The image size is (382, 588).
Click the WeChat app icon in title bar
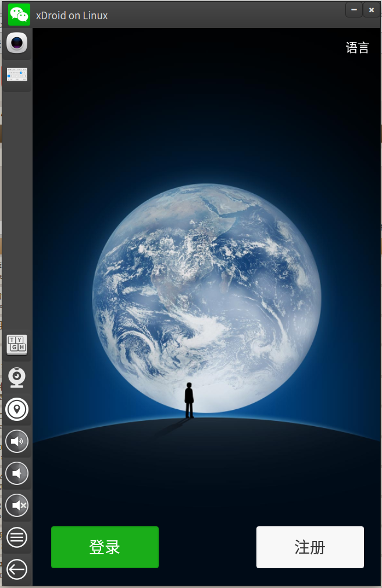point(19,15)
